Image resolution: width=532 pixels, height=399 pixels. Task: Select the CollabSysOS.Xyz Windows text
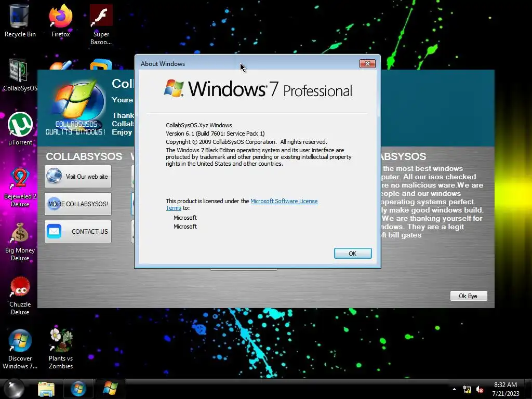pos(199,125)
